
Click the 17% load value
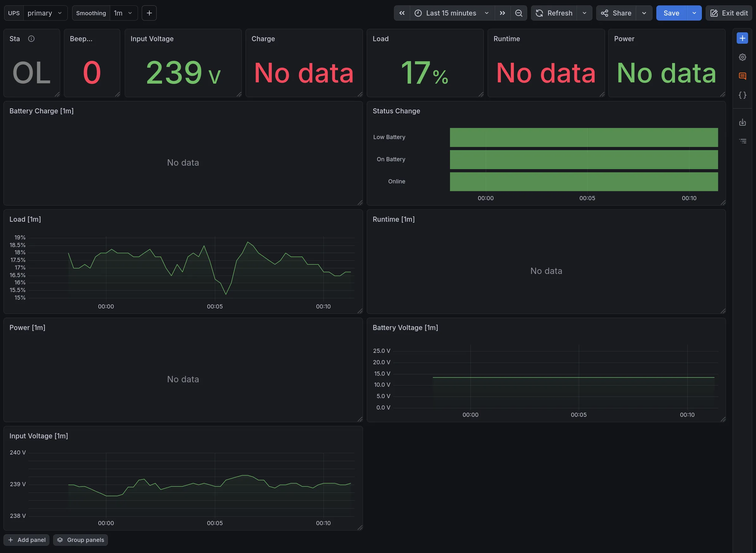[425, 73]
